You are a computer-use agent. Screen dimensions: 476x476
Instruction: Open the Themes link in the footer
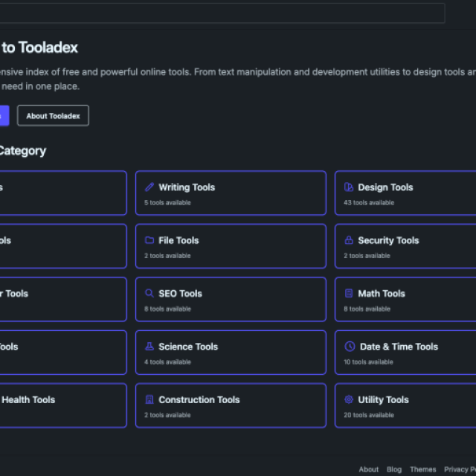tap(422, 469)
